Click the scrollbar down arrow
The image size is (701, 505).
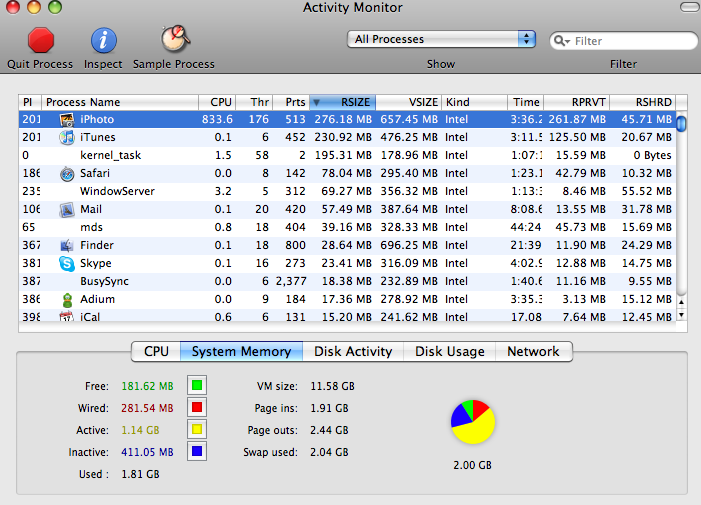point(681,315)
